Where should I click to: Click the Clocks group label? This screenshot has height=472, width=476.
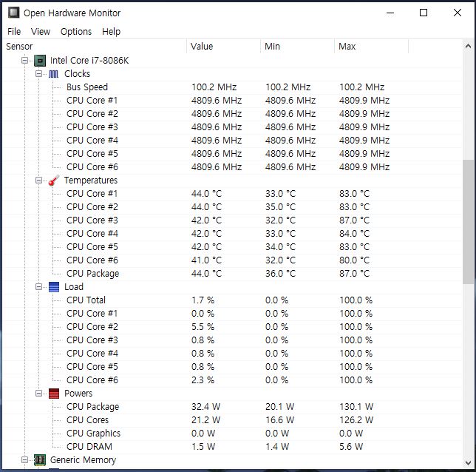pyautogui.click(x=77, y=74)
